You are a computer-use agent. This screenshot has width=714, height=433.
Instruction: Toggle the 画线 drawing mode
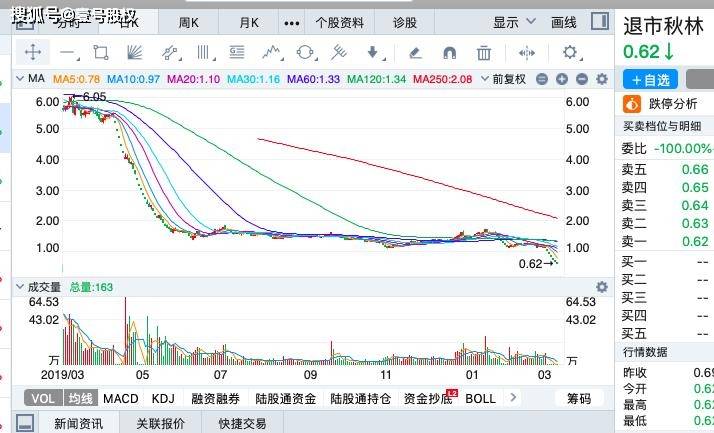tap(564, 22)
